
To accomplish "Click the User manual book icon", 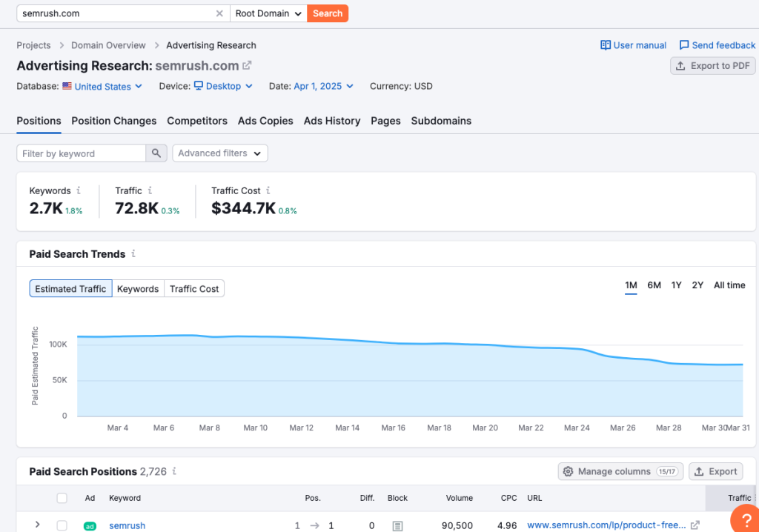I will [x=605, y=45].
